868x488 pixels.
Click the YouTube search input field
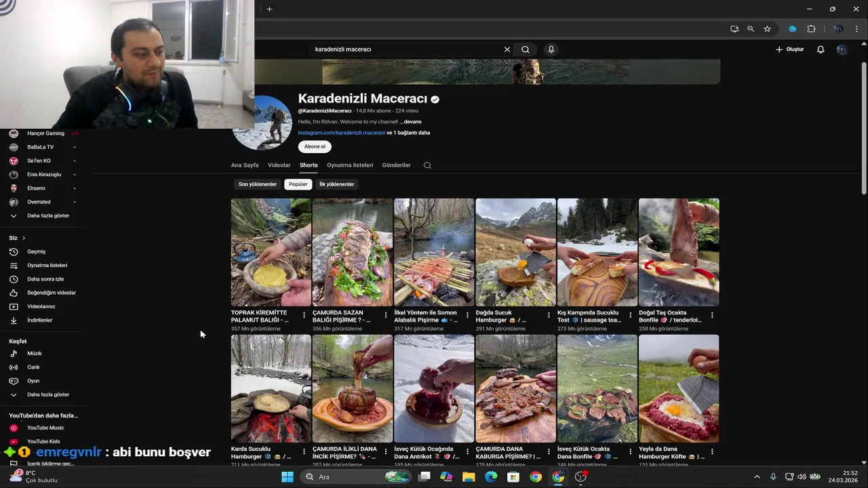click(406, 49)
